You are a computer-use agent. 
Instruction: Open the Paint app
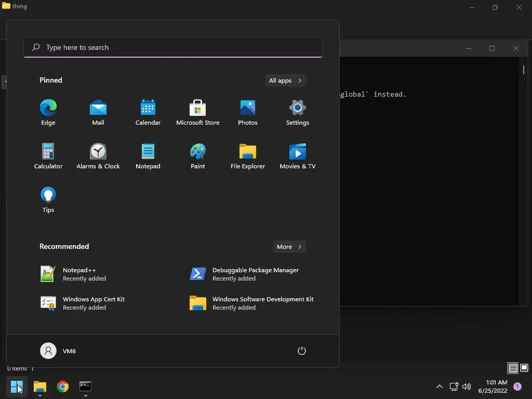[x=198, y=156]
